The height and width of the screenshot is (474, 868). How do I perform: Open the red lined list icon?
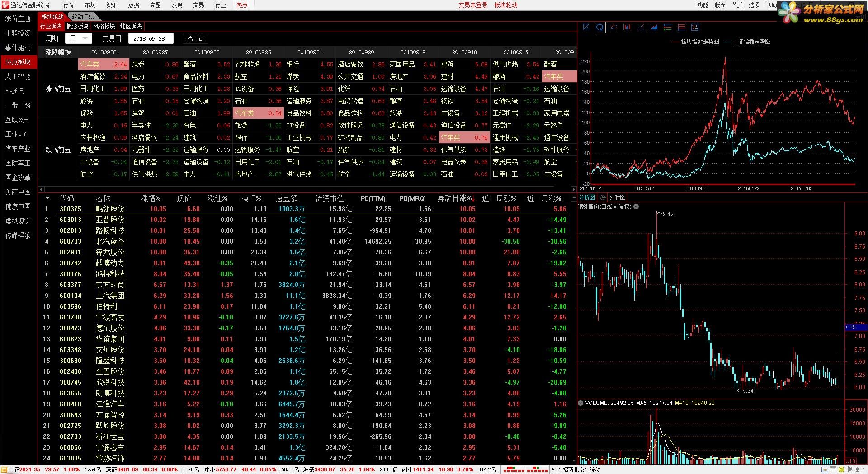tap(681, 28)
